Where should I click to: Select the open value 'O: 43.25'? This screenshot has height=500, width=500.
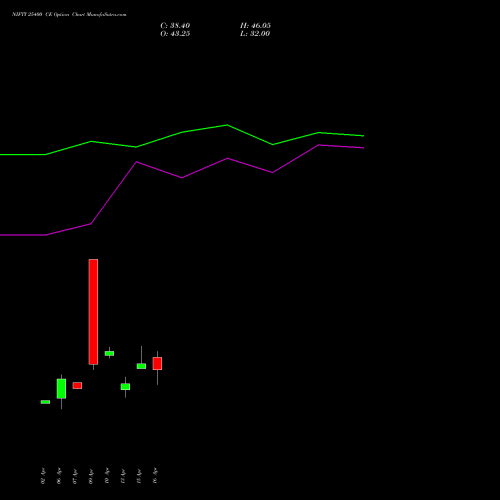tap(175, 34)
